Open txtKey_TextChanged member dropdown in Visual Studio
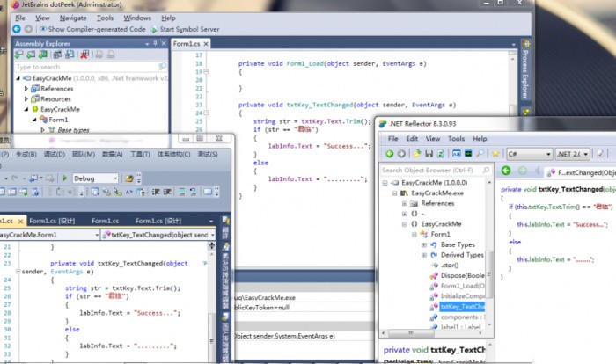Screen dimensions: 616x364 (158, 235)
